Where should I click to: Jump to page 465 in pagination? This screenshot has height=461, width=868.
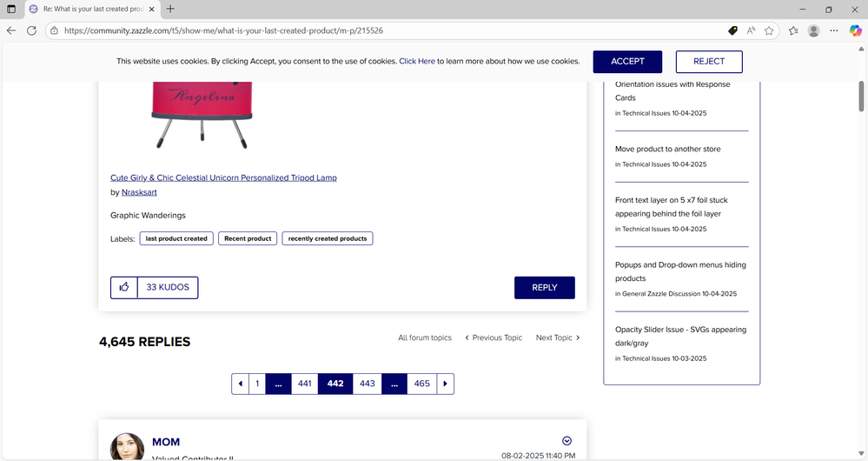pyautogui.click(x=421, y=384)
